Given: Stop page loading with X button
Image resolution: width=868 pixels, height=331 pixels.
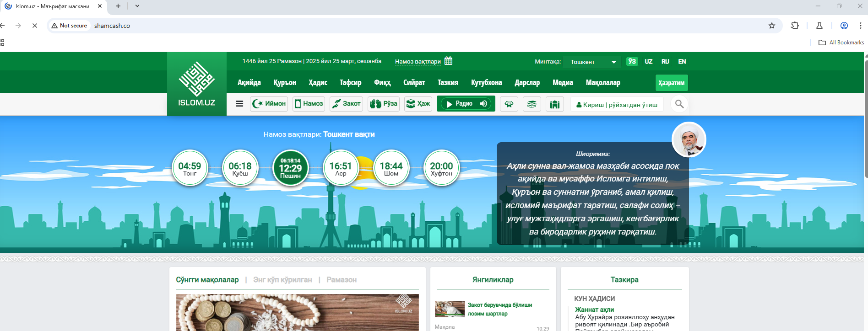Looking at the screenshot, I should click(x=34, y=26).
